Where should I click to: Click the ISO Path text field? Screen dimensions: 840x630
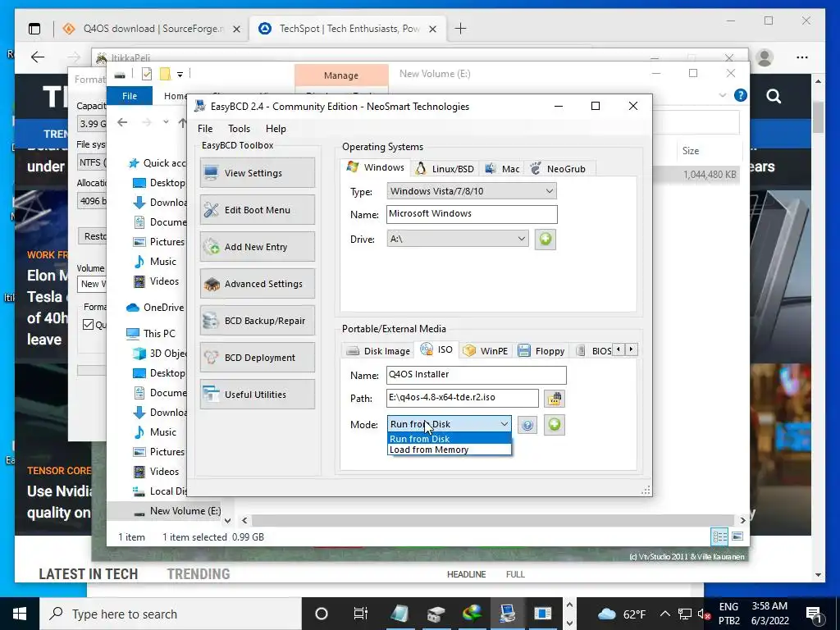click(463, 398)
